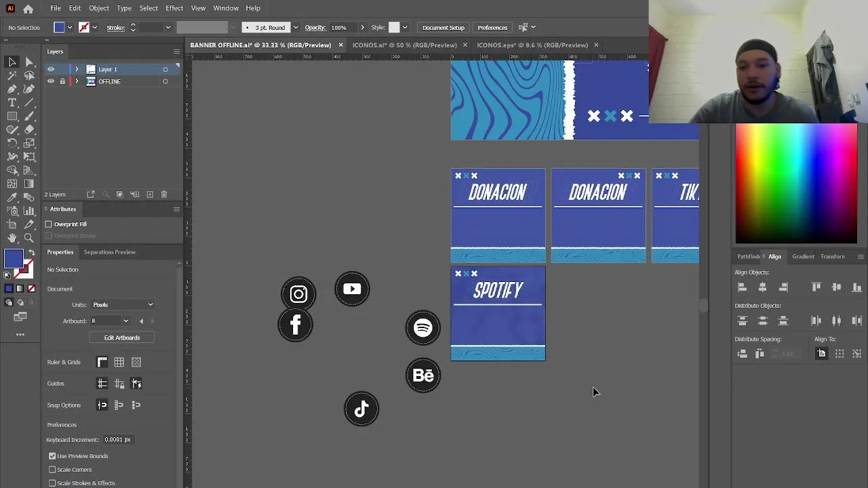Select the Zoom tool
The width and height of the screenshot is (868, 488).
(29, 238)
